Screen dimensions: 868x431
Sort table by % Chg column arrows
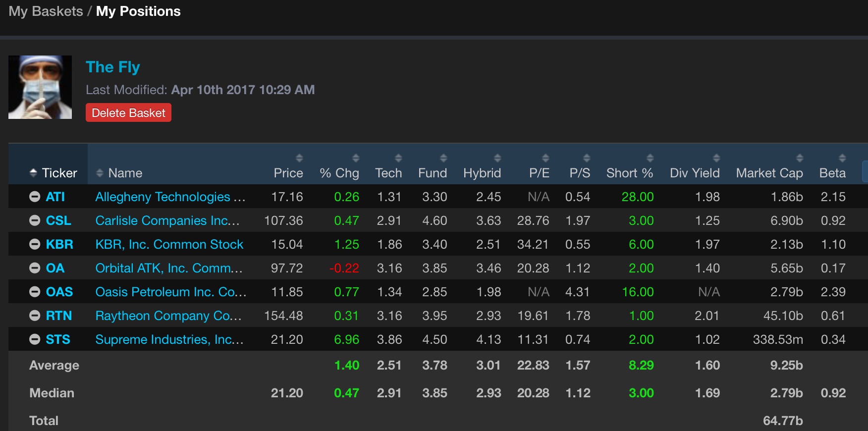(x=356, y=158)
